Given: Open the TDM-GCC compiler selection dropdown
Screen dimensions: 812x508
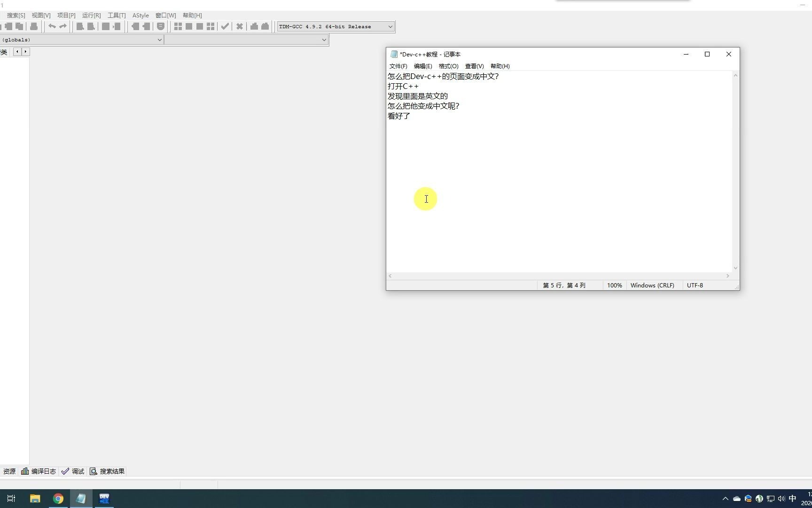Looking at the screenshot, I should coord(336,26).
